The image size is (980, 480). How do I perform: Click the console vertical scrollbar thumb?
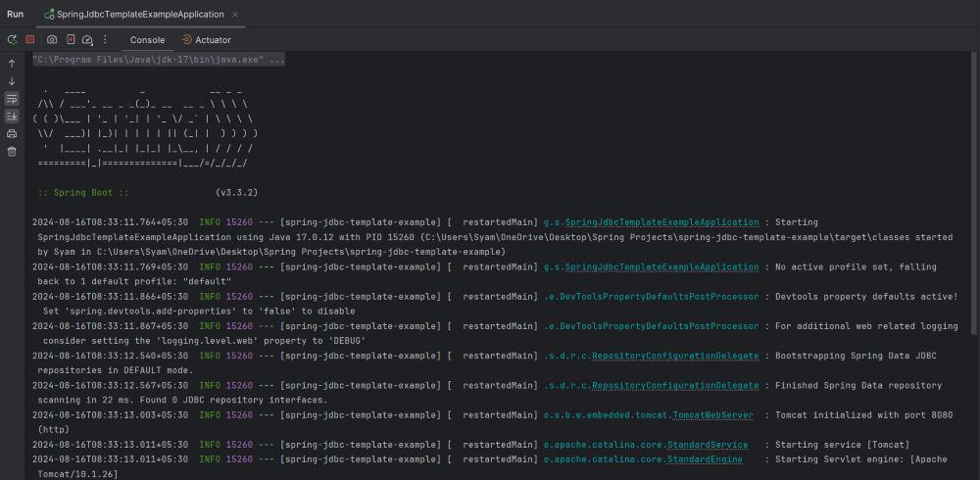[x=974, y=194]
